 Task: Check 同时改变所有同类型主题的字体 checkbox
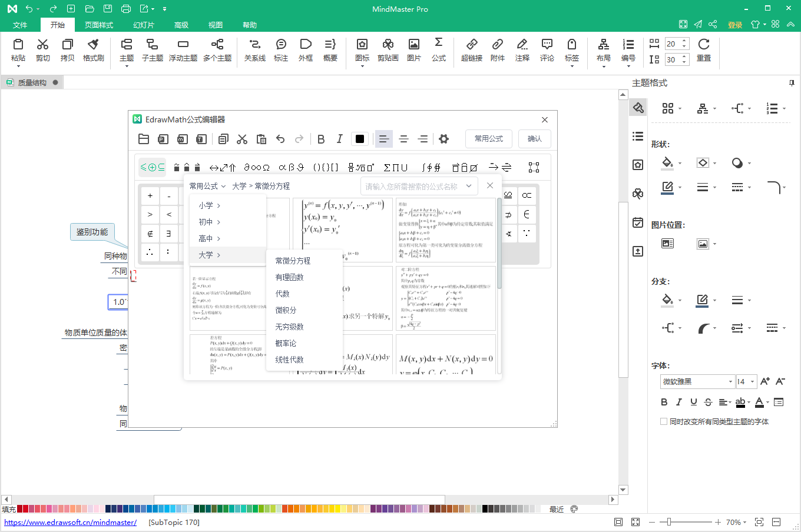[664, 421]
